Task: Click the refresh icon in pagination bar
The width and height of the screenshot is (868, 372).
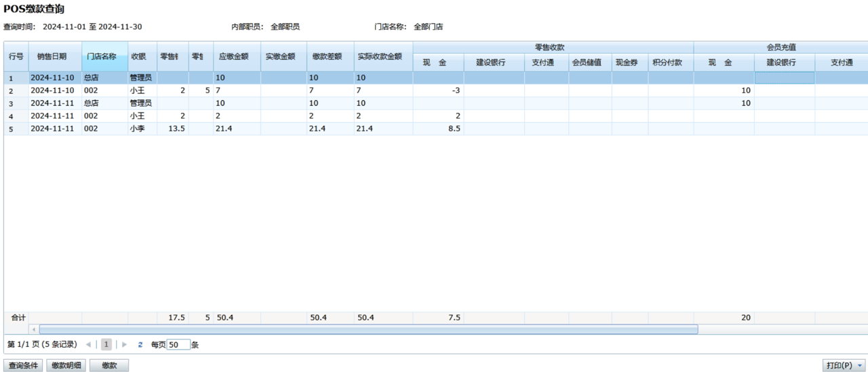Action: [x=140, y=345]
